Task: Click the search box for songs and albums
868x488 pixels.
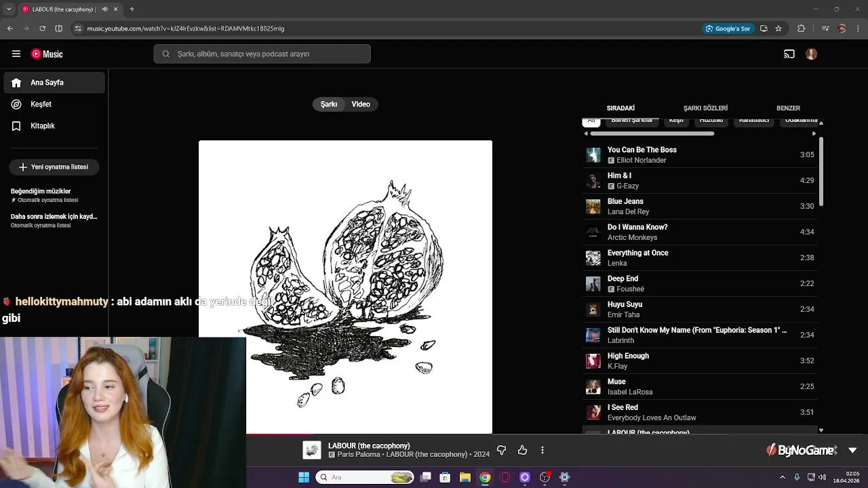Action: (x=262, y=54)
